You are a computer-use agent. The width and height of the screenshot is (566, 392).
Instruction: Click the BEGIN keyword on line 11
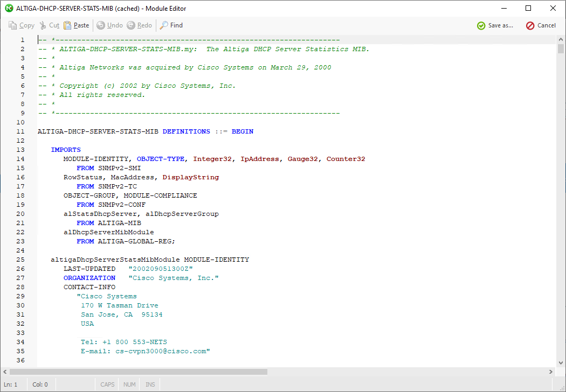pos(243,131)
